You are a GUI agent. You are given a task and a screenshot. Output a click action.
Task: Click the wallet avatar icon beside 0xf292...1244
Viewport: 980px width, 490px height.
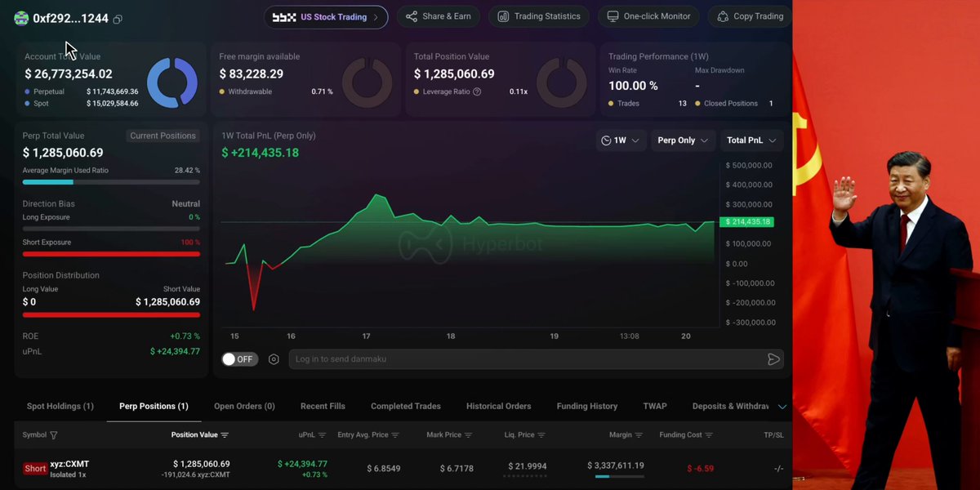click(x=21, y=19)
